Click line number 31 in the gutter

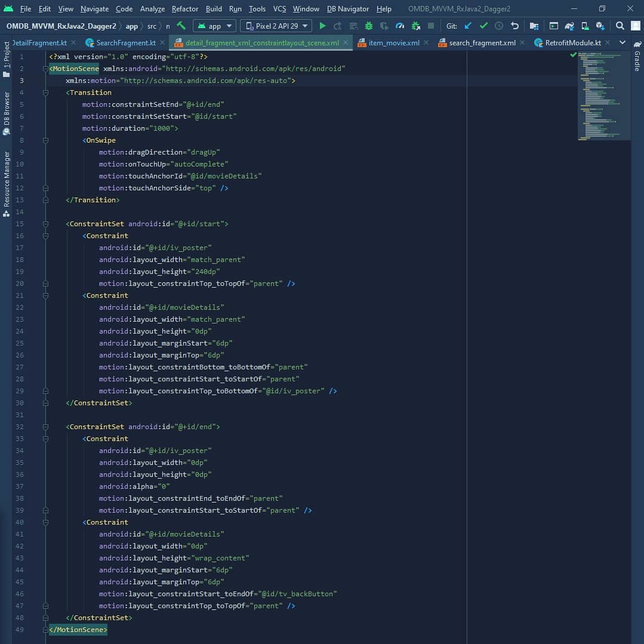pos(19,415)
